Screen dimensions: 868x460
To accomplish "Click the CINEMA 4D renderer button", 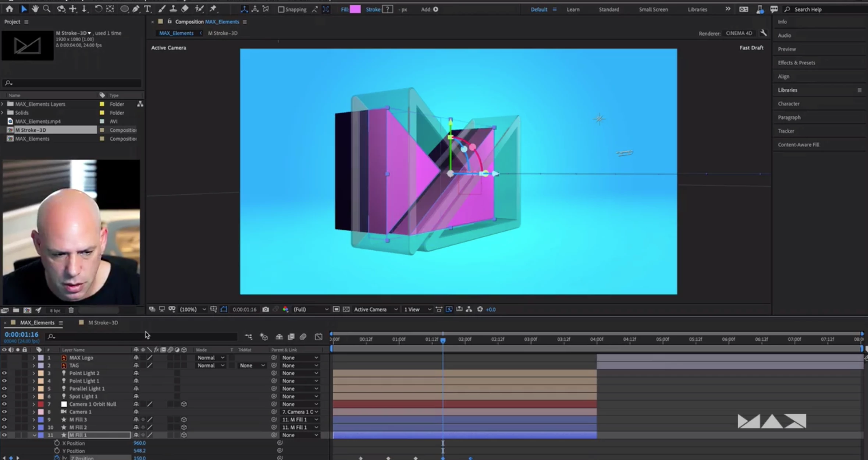I will click(x=739, y=33).
